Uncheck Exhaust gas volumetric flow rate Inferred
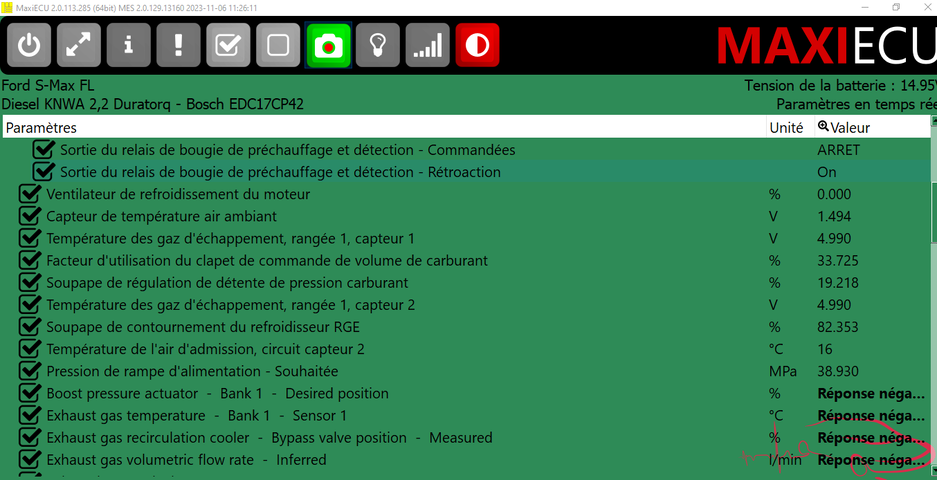937x480 pixels. (30, 459)
